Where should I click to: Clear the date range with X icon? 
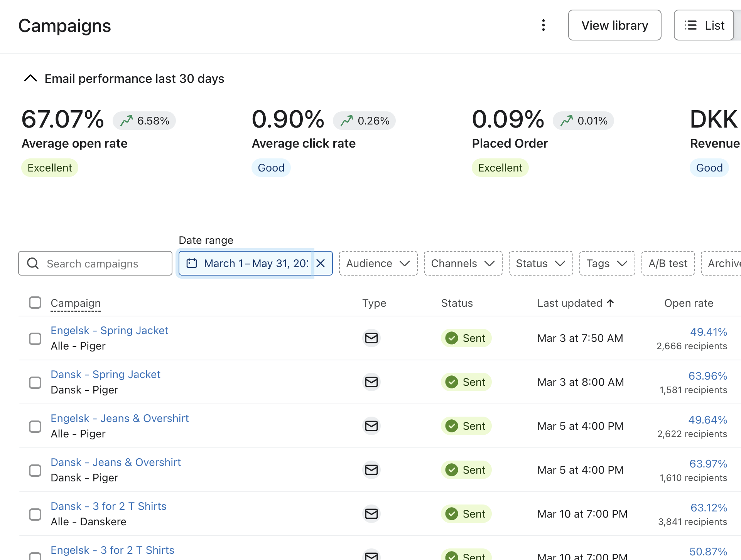(321, 263)
